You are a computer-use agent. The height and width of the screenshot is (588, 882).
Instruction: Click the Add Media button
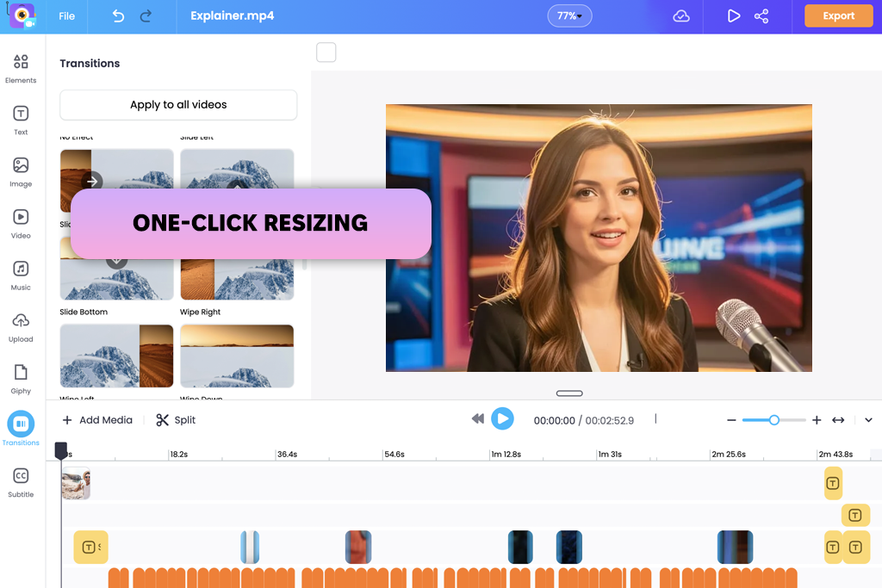(97, 420)
